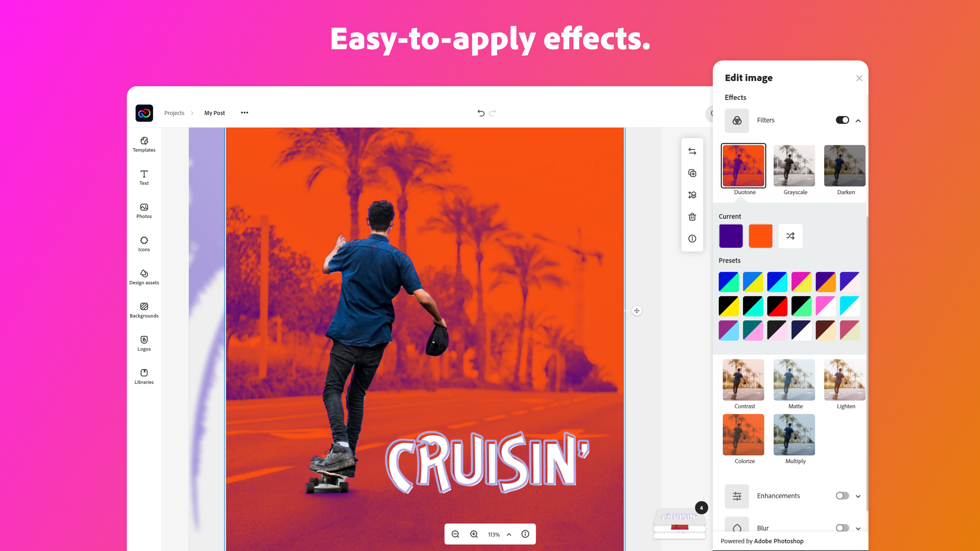Select the Libraries panel
Viewport: 980px width, 551px height.
point(143,375)
